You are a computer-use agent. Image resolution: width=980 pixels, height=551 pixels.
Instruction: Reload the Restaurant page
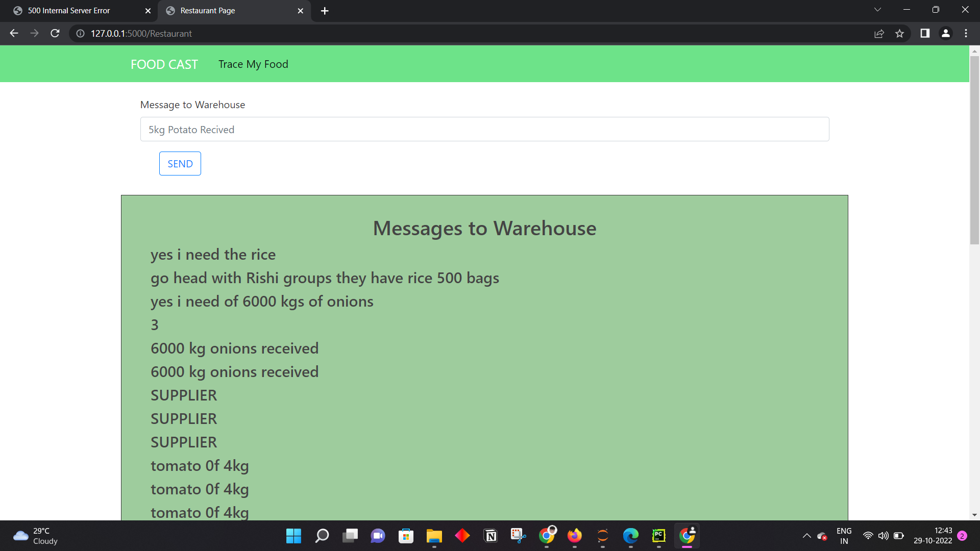55,33
